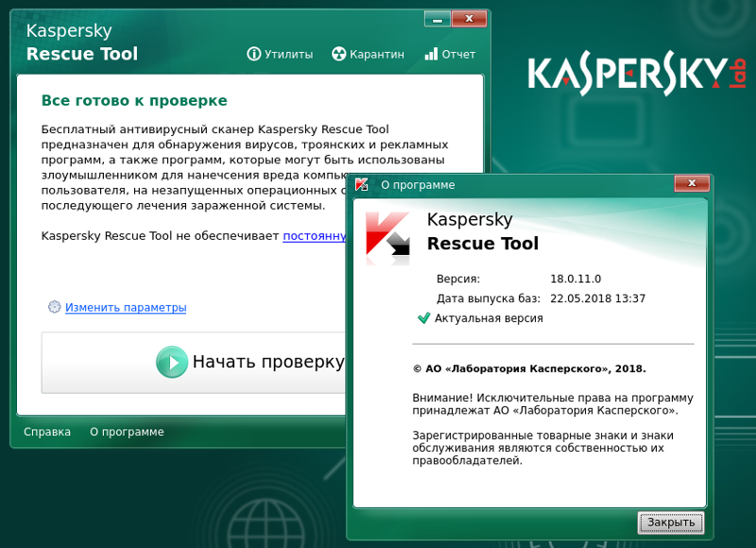Click green checkmark next to Актуальная версия
The image size is (756, 548).
423,318
